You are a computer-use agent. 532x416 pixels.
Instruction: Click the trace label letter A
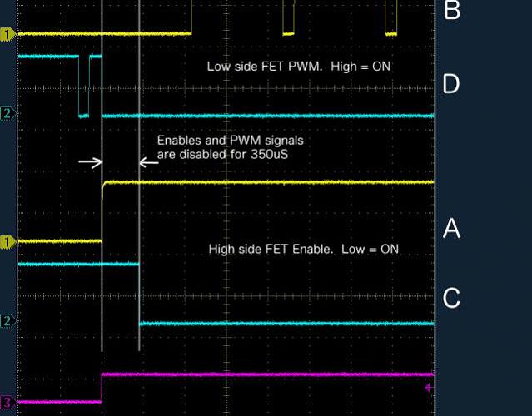[x=451, y=228]
